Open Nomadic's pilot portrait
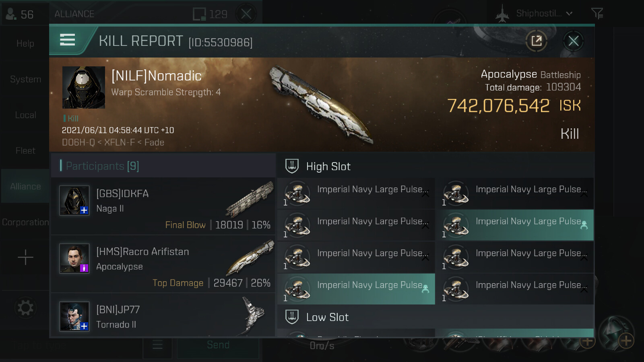This screenshot has width=644, height=362. pyautogui.click(x=84, y=87)
